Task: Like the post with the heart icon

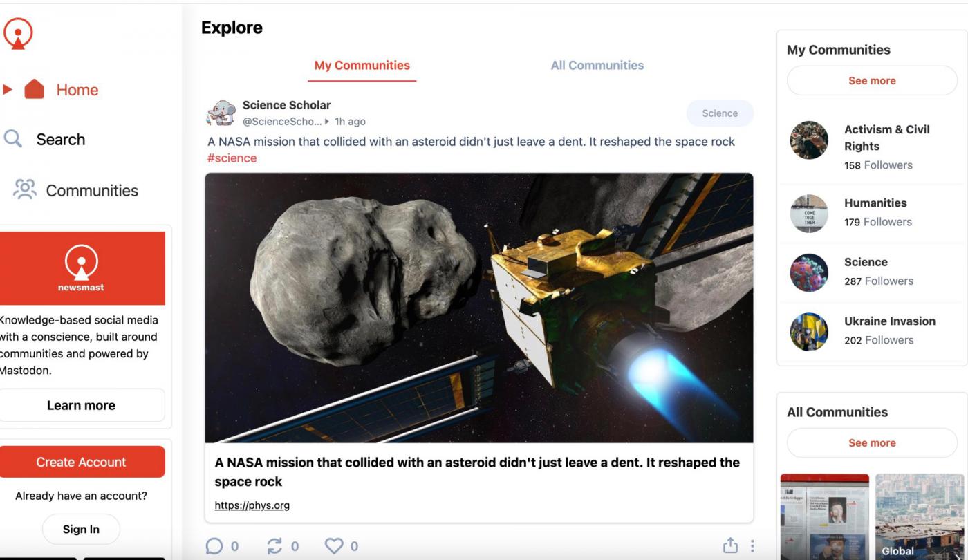Action: pyautogui.click(x=334, y=546)
